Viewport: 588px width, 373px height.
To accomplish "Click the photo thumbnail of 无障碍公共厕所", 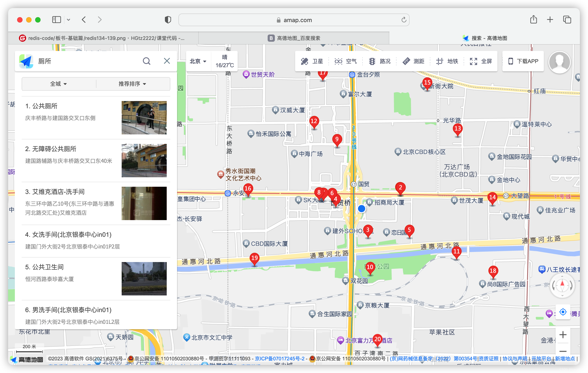I will click(144, 160).
